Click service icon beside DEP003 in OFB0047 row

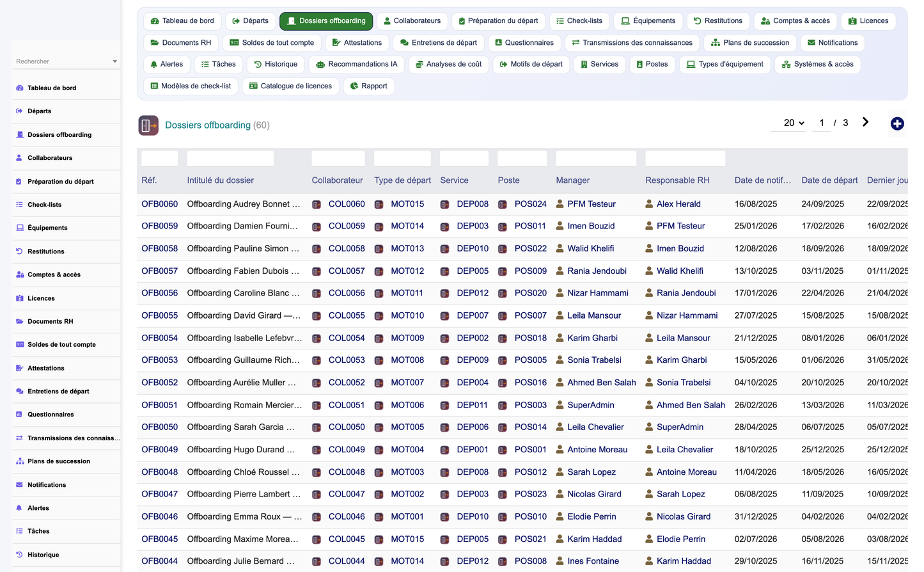(444, 495)
